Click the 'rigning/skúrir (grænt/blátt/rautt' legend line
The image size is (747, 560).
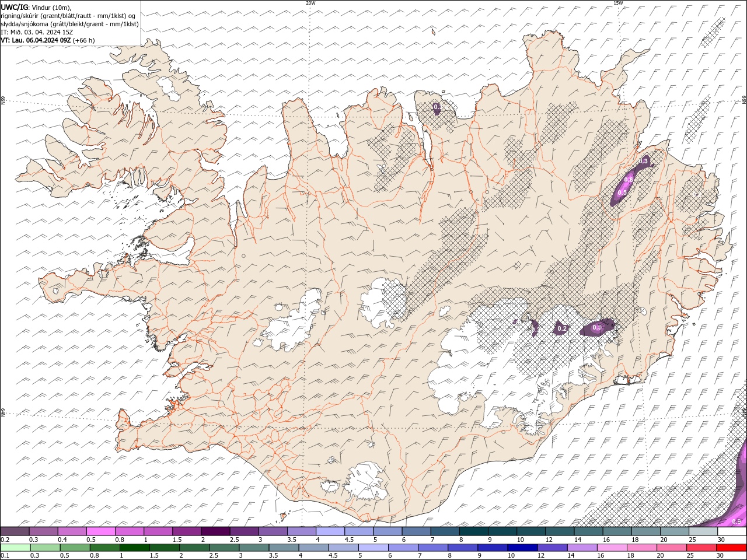point(69,16)
